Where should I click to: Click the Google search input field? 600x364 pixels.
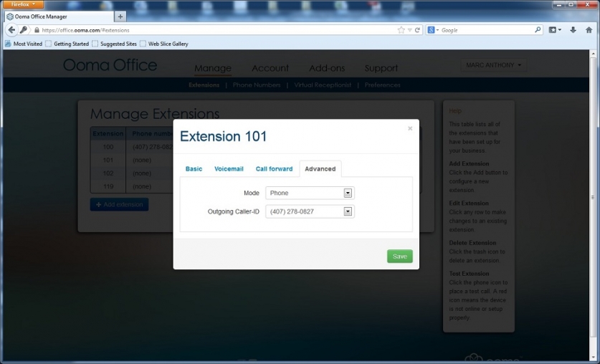click(x=486, y=30)
